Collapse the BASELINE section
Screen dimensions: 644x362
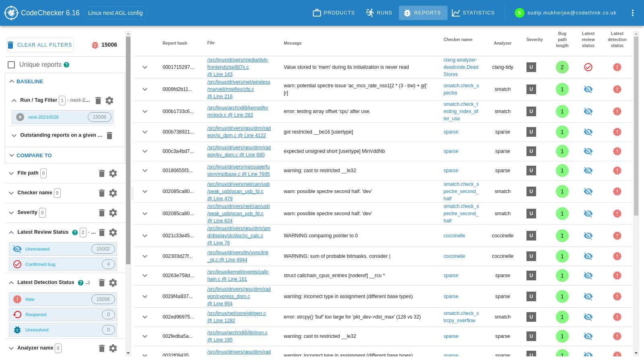pyautogui.click(x=12, y=81)
